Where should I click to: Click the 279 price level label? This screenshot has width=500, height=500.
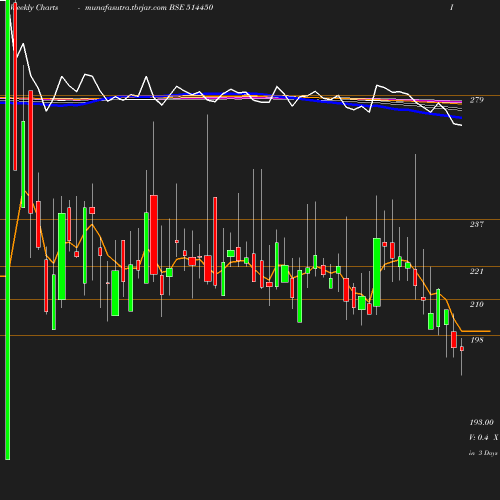[476, 100]
